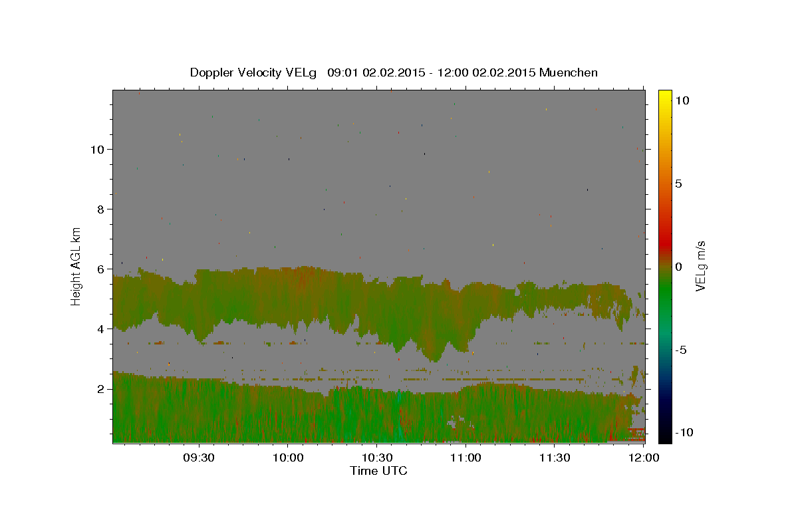Click the '09:30' time tick label
Viewport: 798px width, 532px height.
click(199, 458)
